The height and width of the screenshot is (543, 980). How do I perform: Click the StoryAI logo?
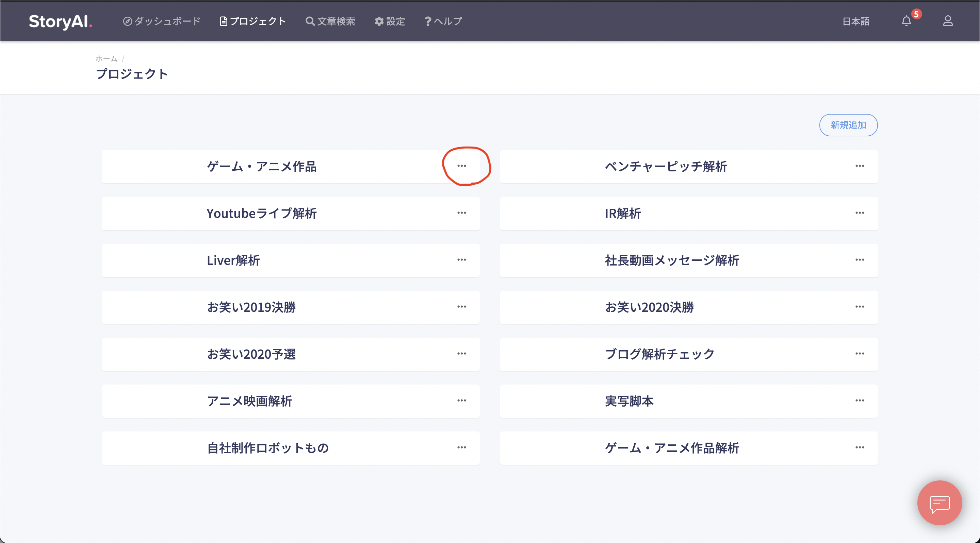click(61, 21)
